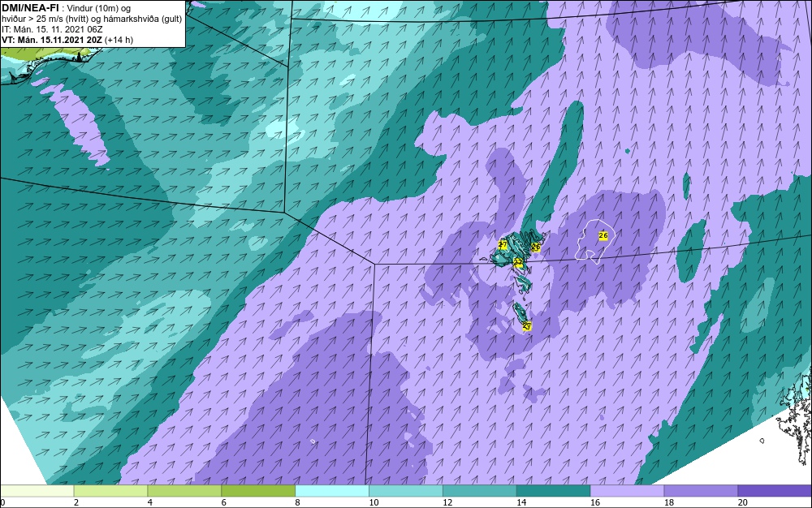This screenshot has height=508, width=812.
Task: Click yellow gust label on the central island
Action: 518,262
